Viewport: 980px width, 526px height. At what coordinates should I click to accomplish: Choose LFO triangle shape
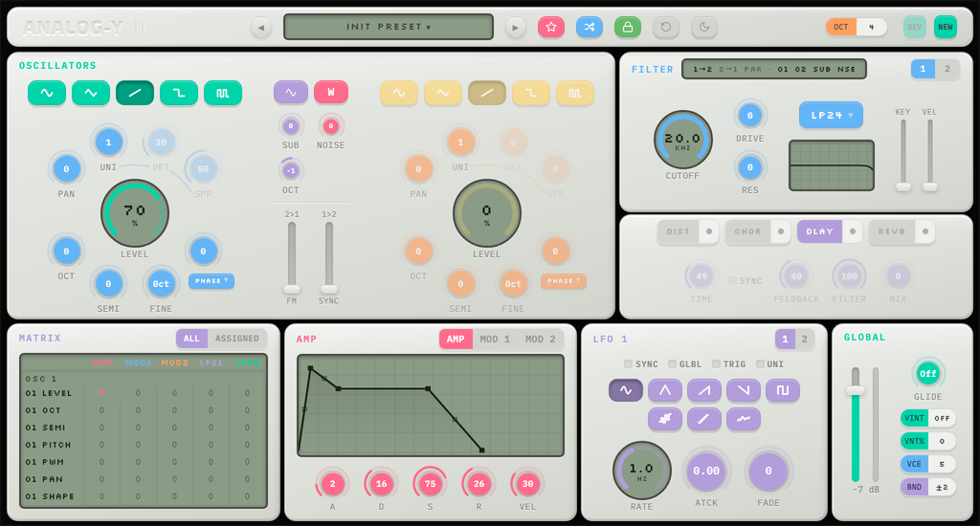pos(665,390)
